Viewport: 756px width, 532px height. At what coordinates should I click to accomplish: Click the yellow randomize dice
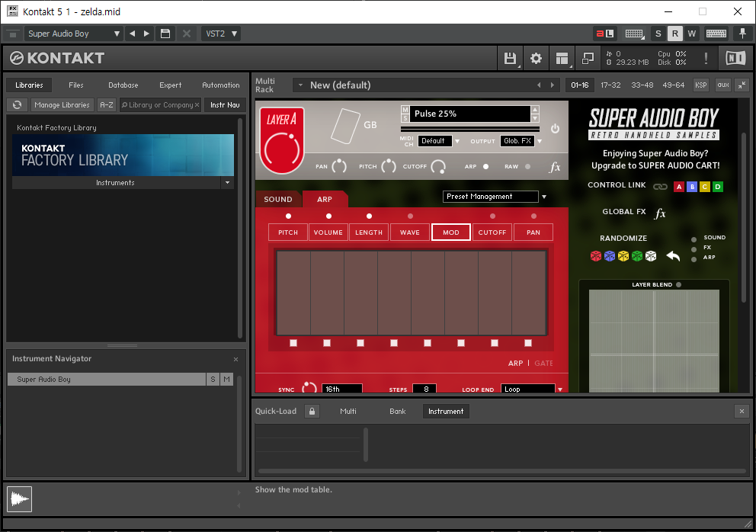coord(623,255)
